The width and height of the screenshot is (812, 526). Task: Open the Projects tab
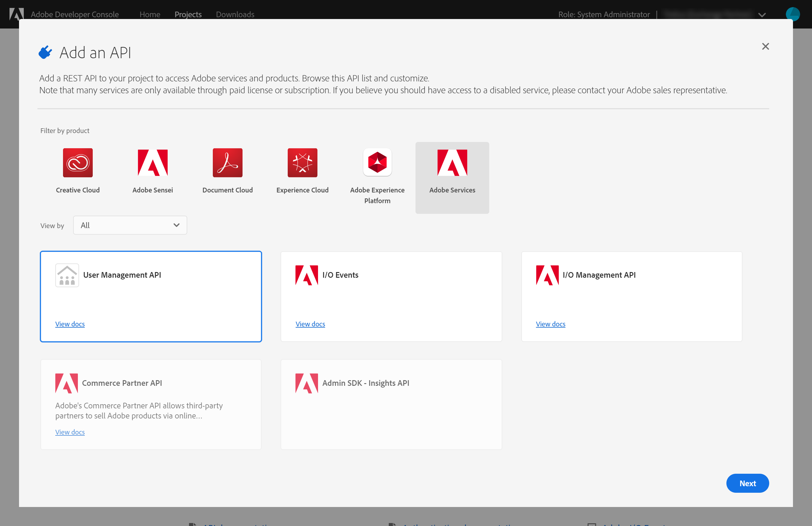point(188,14)
